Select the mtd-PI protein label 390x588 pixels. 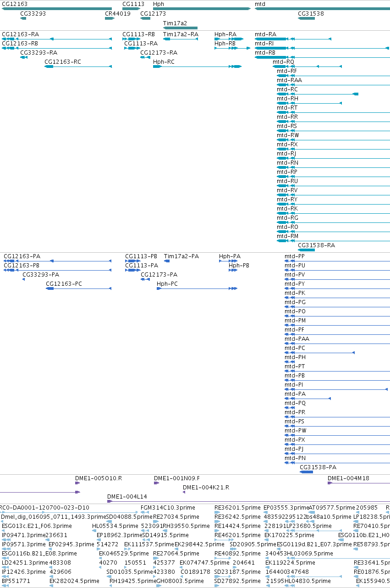point(294,385)
